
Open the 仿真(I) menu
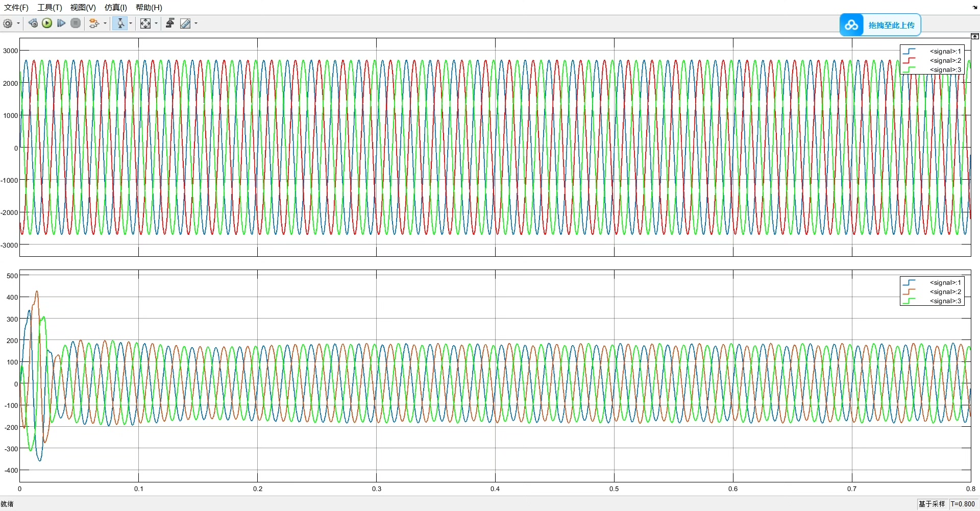coord(116,8)
